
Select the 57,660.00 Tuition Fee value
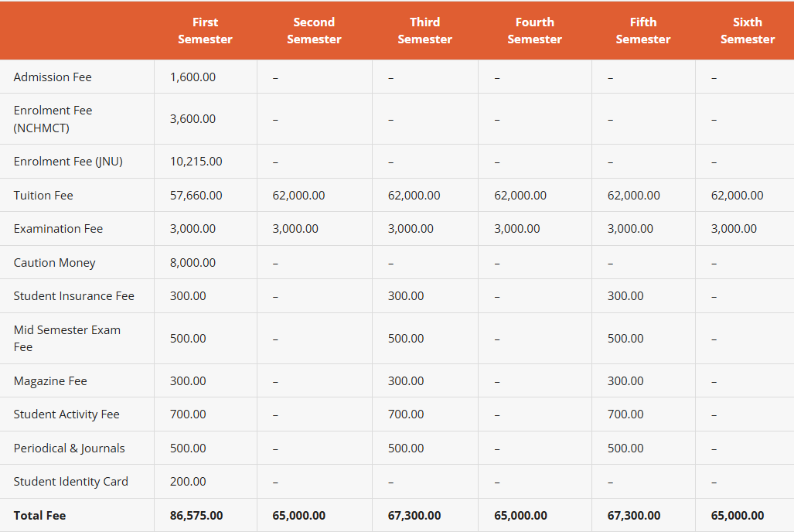point(196,196)
